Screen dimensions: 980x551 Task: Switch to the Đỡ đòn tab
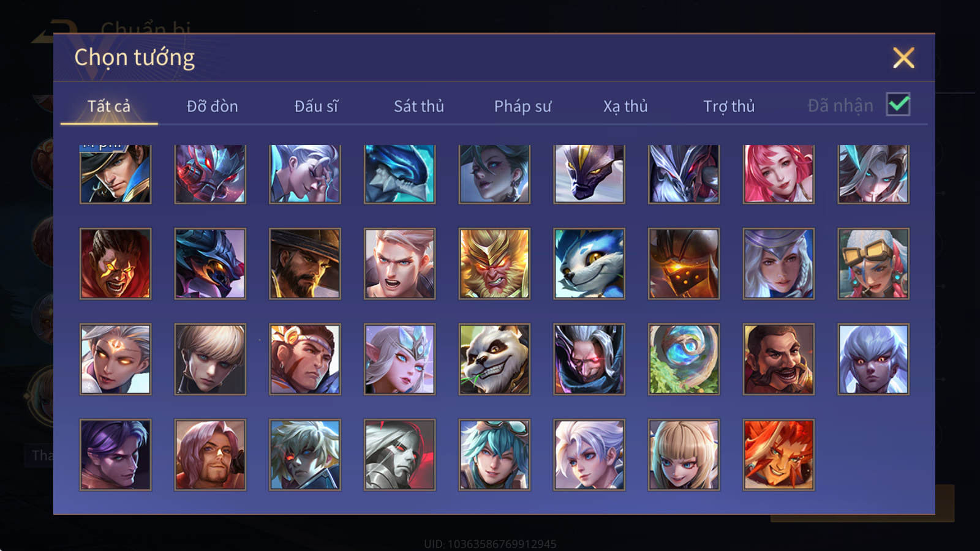[x=212, y=106]
